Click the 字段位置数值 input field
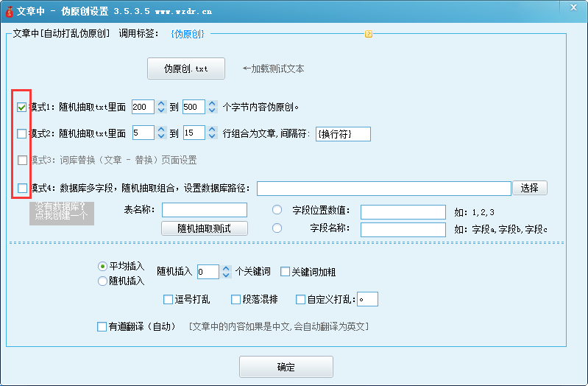Viewport: 588px width, 386px height. click(x=403, y=212)
